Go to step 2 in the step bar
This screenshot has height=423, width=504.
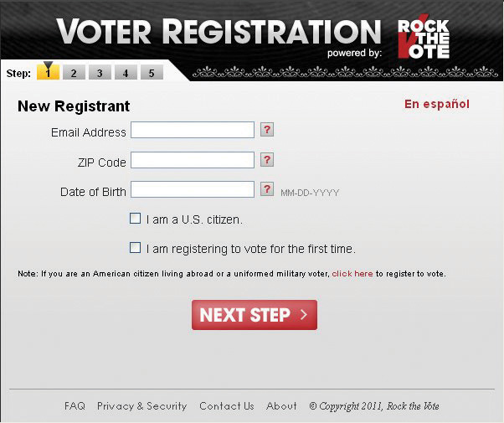pyautogui.click(x=74, y=72)
